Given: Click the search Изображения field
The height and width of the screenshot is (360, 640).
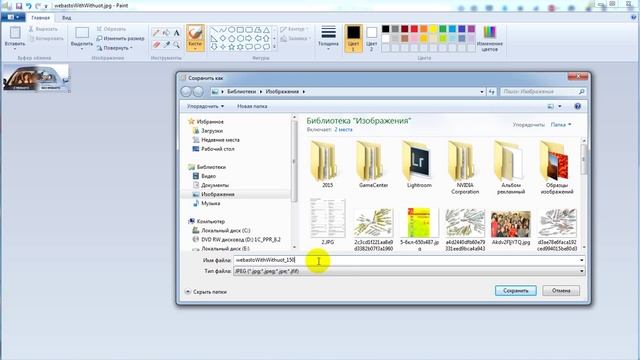Looking at the screenshot, I should [x=542, y=92].
